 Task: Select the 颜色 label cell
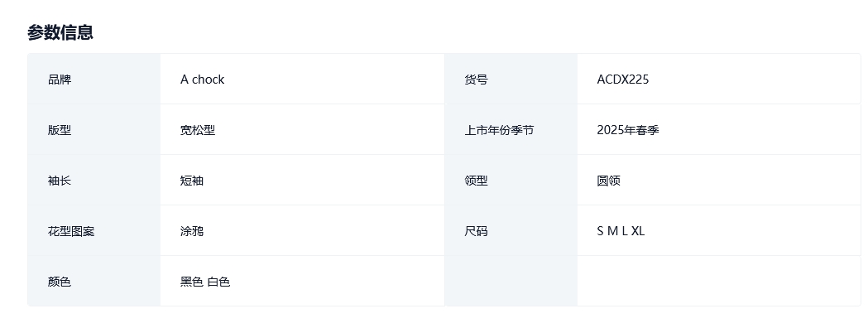point(94,281)
